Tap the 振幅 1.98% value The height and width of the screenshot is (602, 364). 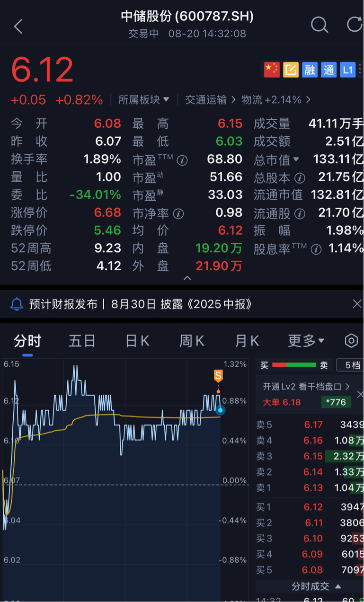(345, 230)
